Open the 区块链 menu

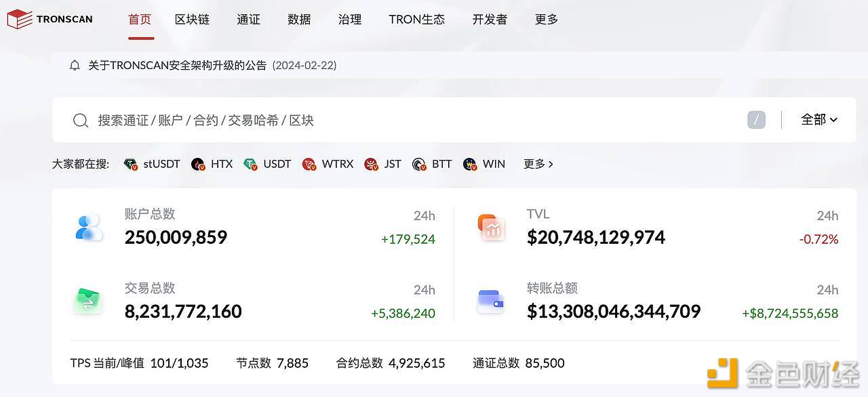click(193, 20)
